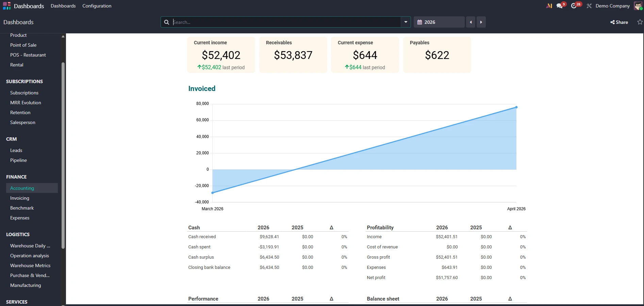Open the conversations messages icon
The width and height of the screenshot is (644, 306).
click(x=560, y=6)
